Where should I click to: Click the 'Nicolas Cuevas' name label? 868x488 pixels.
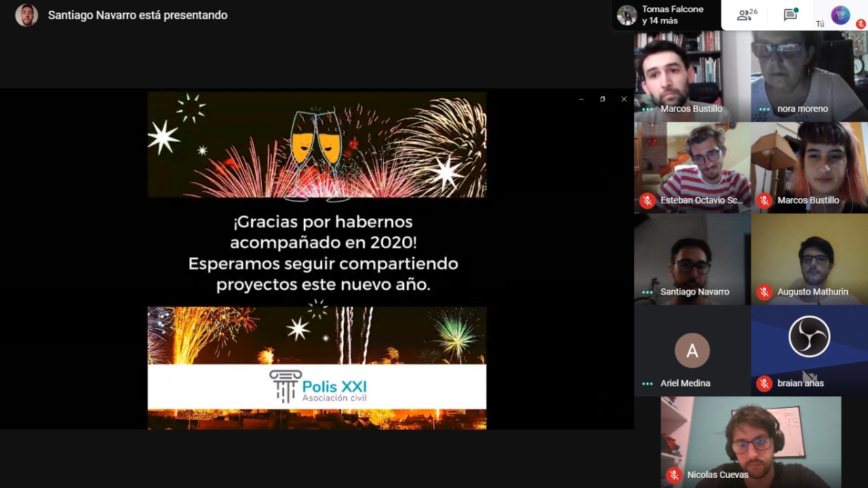[718, 475]
